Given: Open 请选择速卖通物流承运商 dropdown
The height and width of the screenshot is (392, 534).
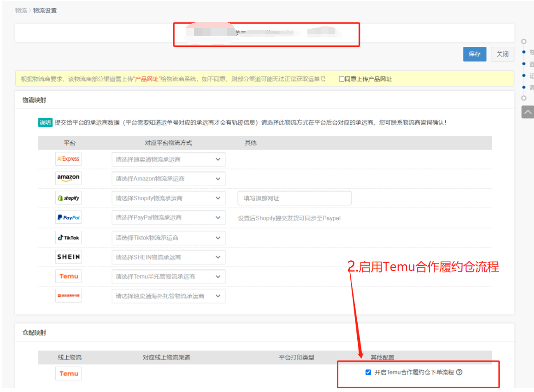Looking at the screenshot, I should (168, 159).
